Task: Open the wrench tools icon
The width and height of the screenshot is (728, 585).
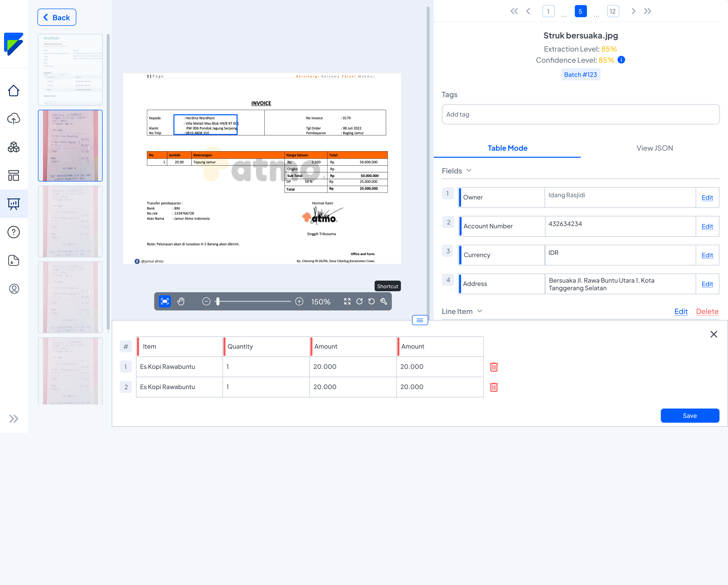Action: point(384,301)
